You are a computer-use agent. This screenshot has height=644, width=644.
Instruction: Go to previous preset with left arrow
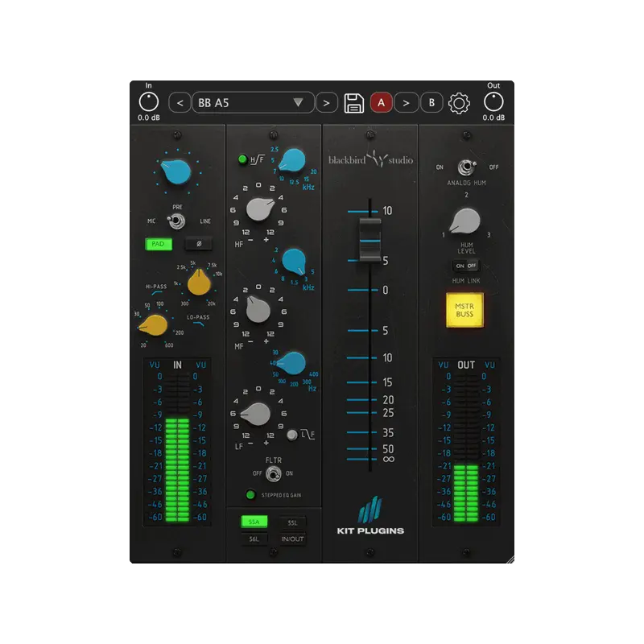tap(180, 103)
